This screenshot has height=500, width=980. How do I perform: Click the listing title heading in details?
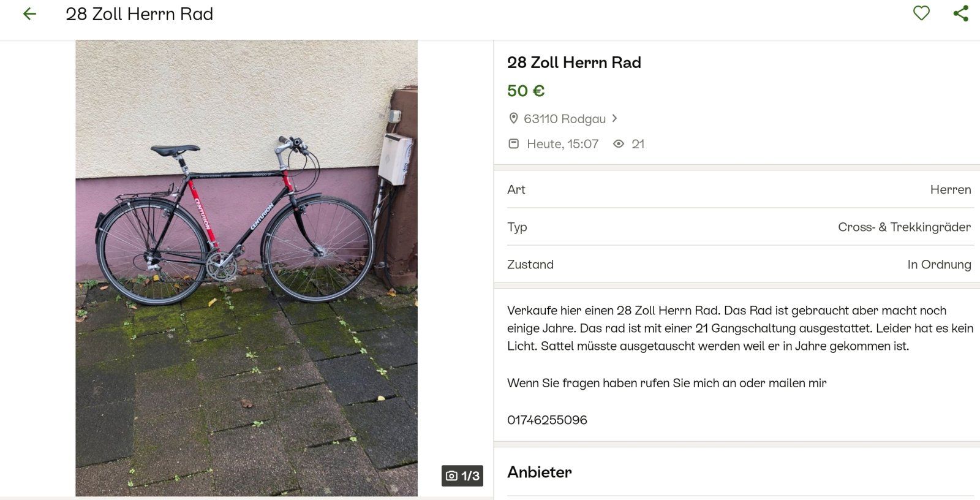574,63
